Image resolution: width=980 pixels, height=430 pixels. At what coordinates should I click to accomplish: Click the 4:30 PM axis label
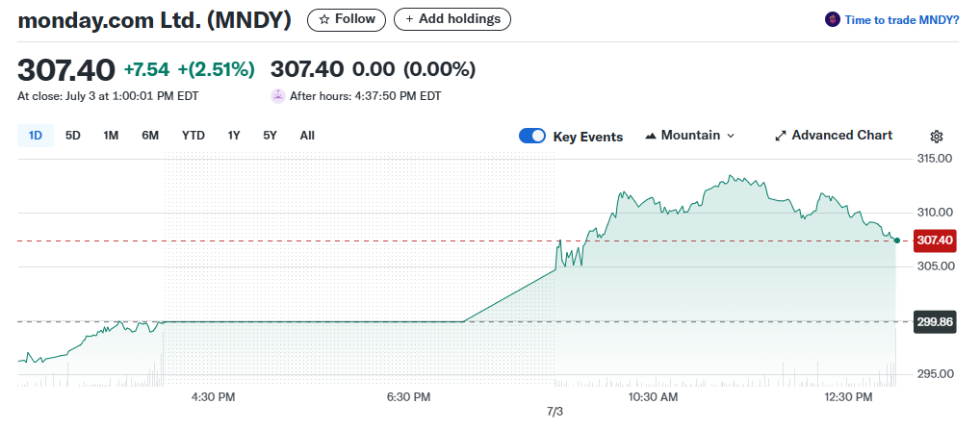click(x=214, y=397)
